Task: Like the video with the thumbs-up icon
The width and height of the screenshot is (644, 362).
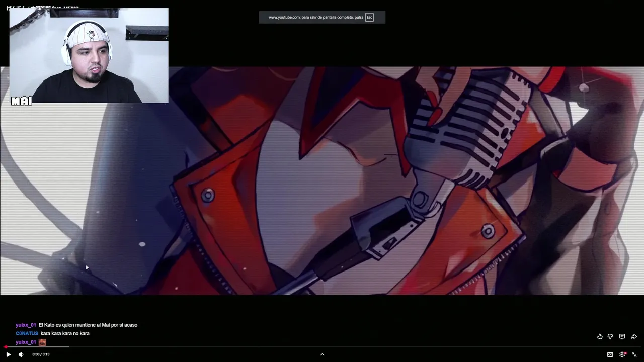Action: coord(600,336)
